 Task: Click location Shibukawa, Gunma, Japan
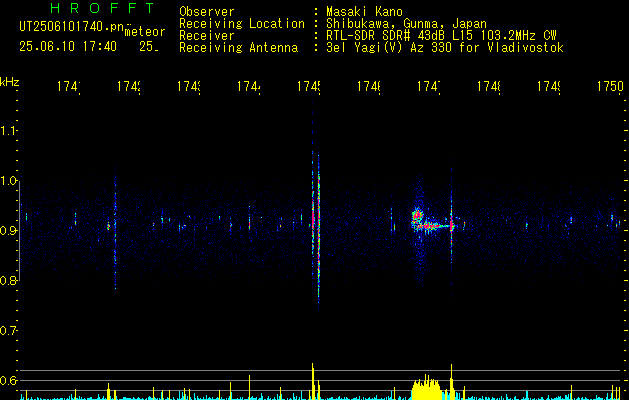point(406,24)
